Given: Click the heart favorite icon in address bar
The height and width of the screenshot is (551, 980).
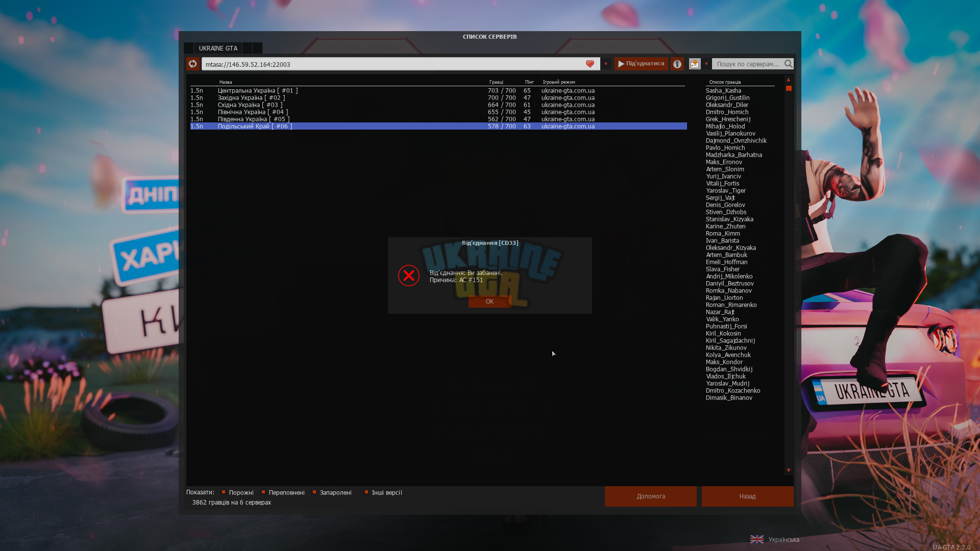Looking at the screenshot, I should [590, 64].
